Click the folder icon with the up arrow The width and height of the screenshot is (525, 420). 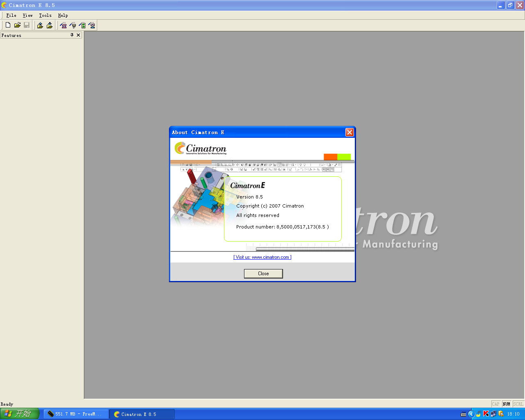pyautogui.click(x=40, y=25)
